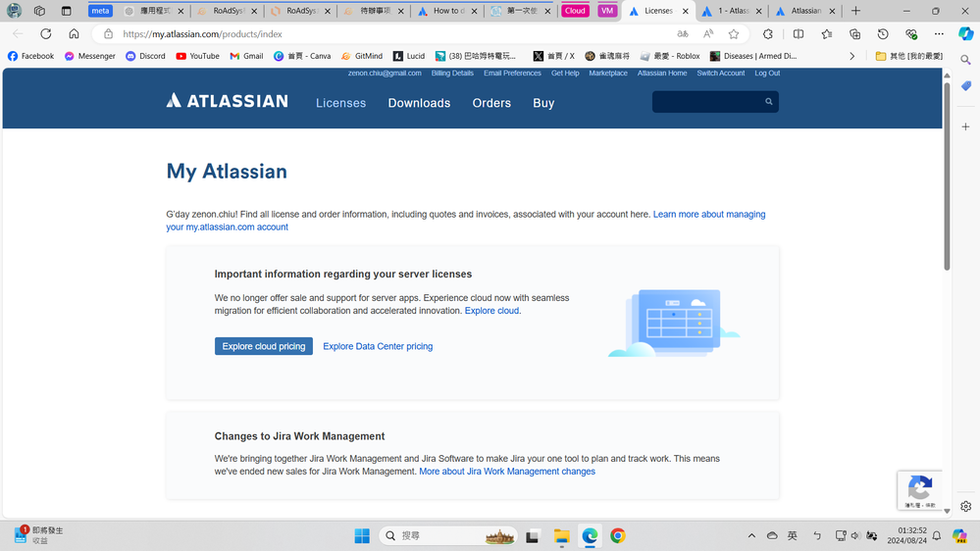Click the Log Out link
Screen dimensions: 980x551
767,74
